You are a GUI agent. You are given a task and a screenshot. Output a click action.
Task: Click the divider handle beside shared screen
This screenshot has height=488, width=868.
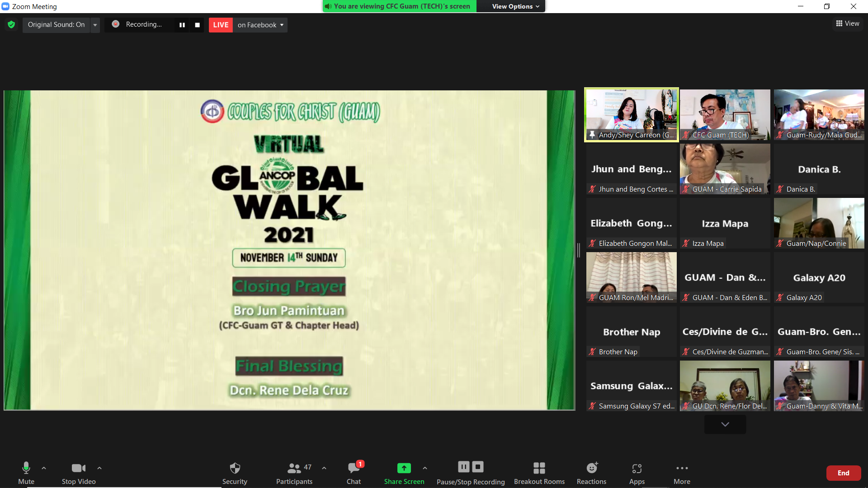(x=579, y=250)
